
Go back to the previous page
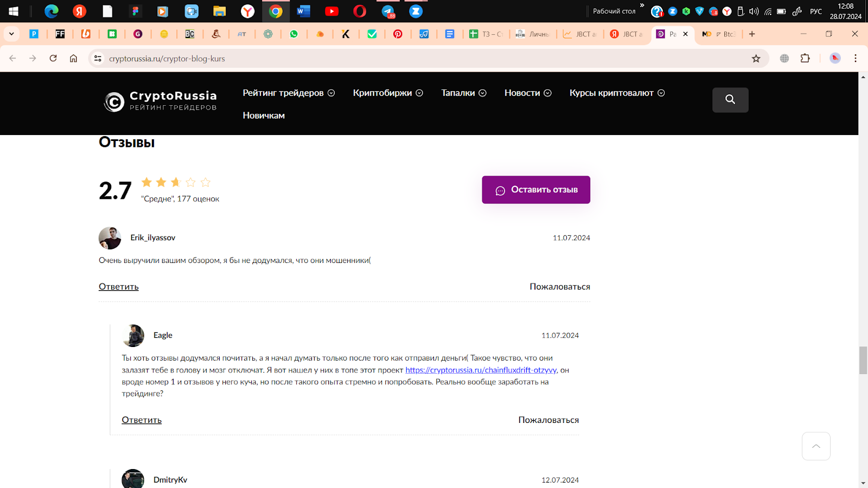pyautogui.click(x=12, y=58)
